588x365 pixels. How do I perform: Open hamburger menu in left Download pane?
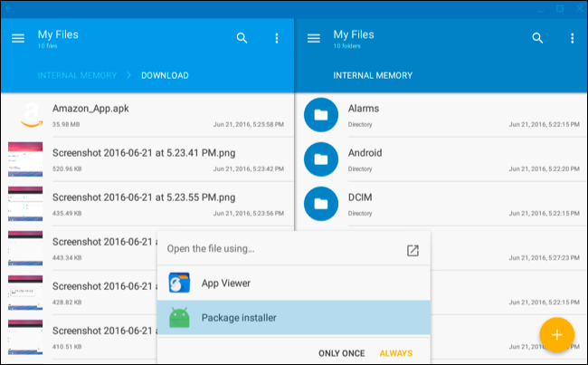coord(18,38)
